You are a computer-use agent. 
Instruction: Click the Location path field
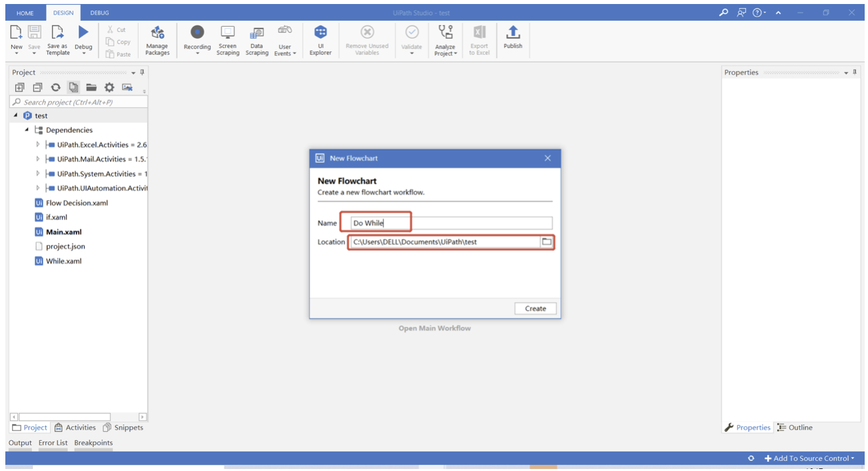[445, 242]
